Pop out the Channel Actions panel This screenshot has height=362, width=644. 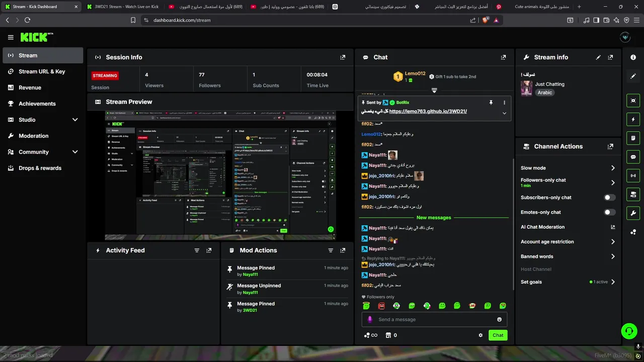pyautogui.click(x=610, y=147)
